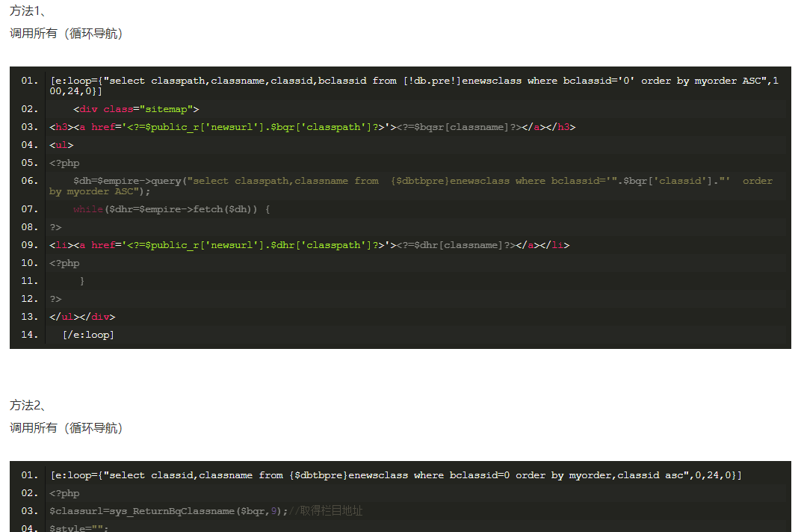Image resolution: width=804 pixels, height=532 pixels.
Task: Click the closing brace on line 11
Action: (82, 281)
